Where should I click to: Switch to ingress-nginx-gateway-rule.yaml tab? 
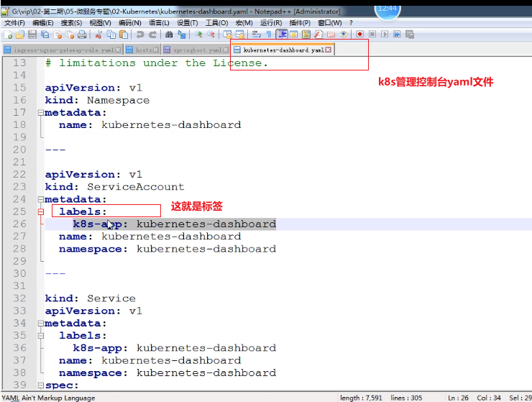pyautogui.click(x=63, y=50)
